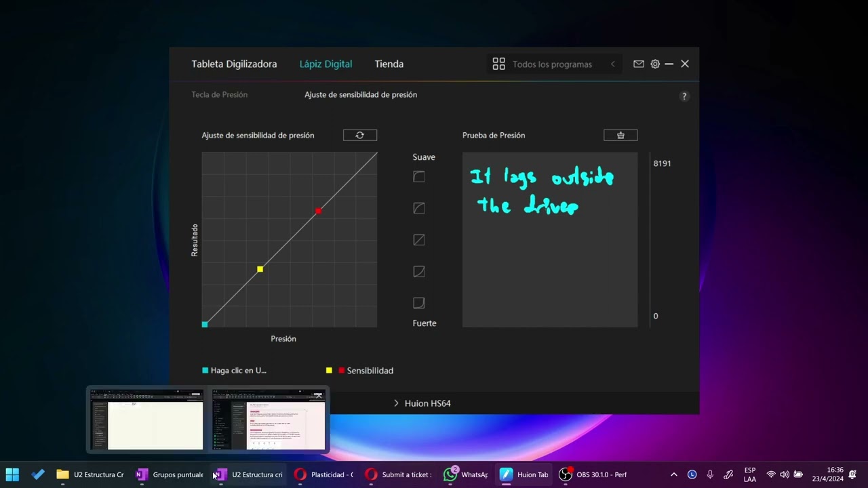
Task: Select the fourth pressure curve preset
Action: pyautogui.click(x=419, y=271)
